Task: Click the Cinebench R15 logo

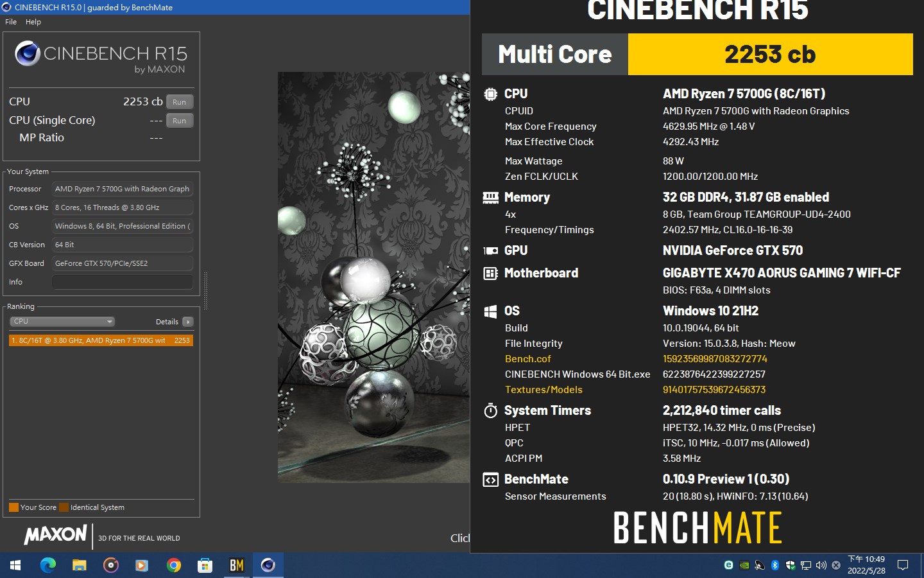Action: [101, 57]
